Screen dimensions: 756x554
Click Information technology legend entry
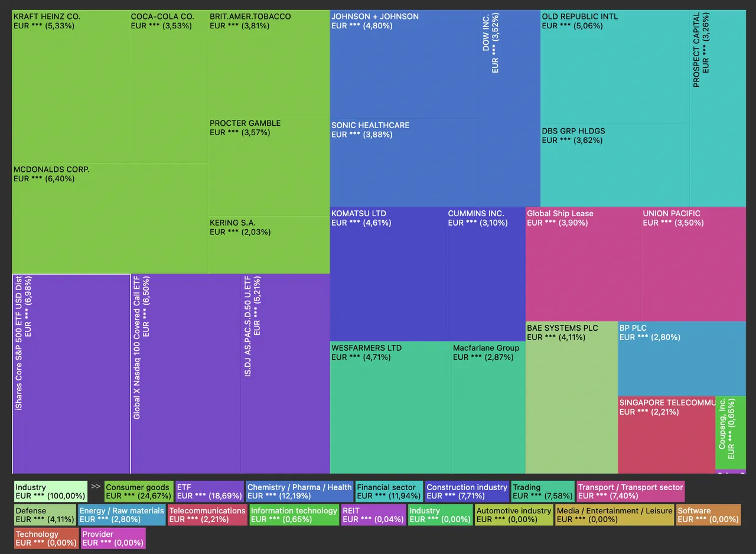pyautogui.click(x=294, y=514)
